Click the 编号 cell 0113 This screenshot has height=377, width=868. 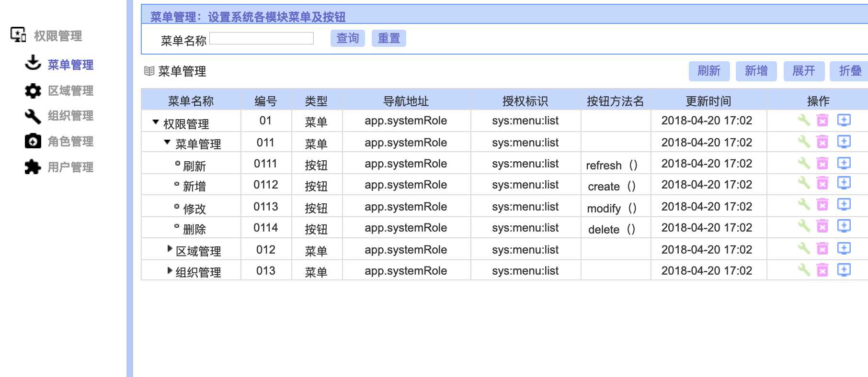click(x=266, y=207)
